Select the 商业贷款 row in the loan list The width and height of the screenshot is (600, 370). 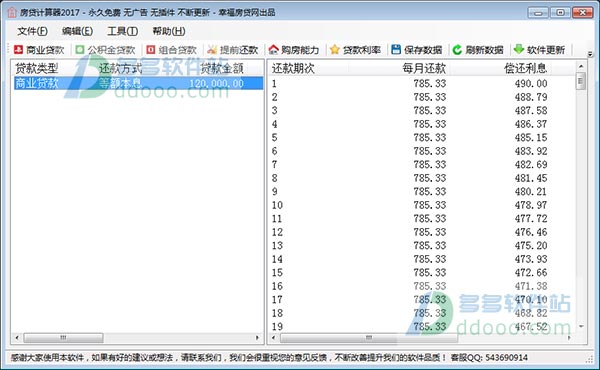[x=139, y=83]
